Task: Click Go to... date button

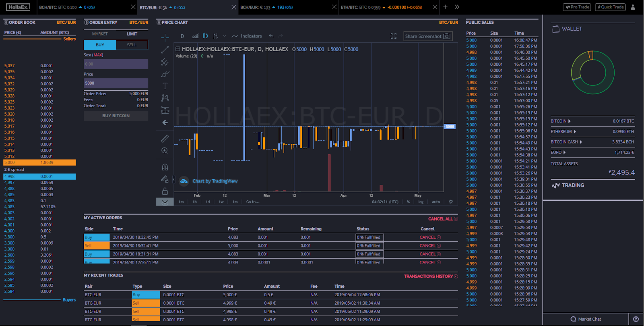Action: point(253,202)
